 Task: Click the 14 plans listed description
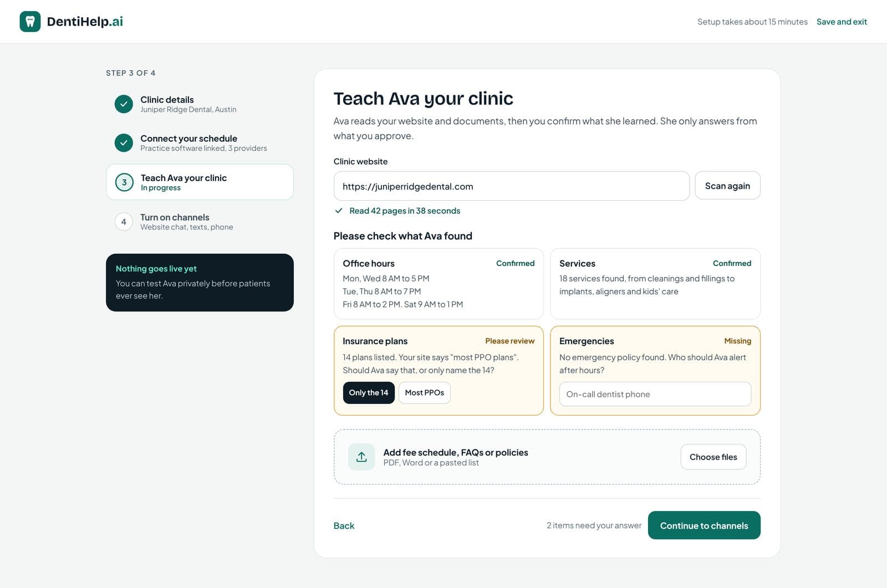[431, 364]
